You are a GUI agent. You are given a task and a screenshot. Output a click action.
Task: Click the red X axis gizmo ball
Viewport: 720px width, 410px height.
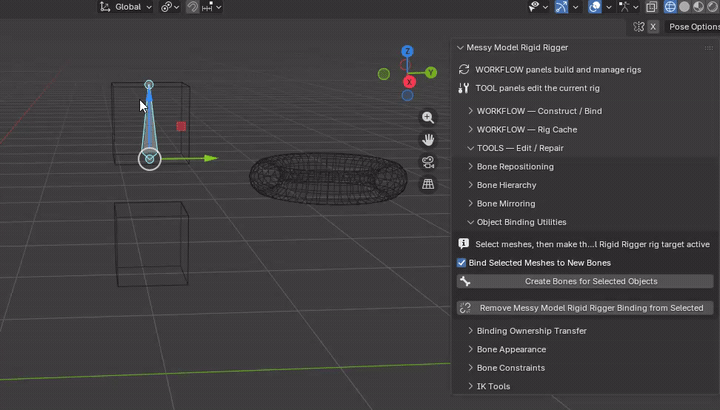coord(409,82)
